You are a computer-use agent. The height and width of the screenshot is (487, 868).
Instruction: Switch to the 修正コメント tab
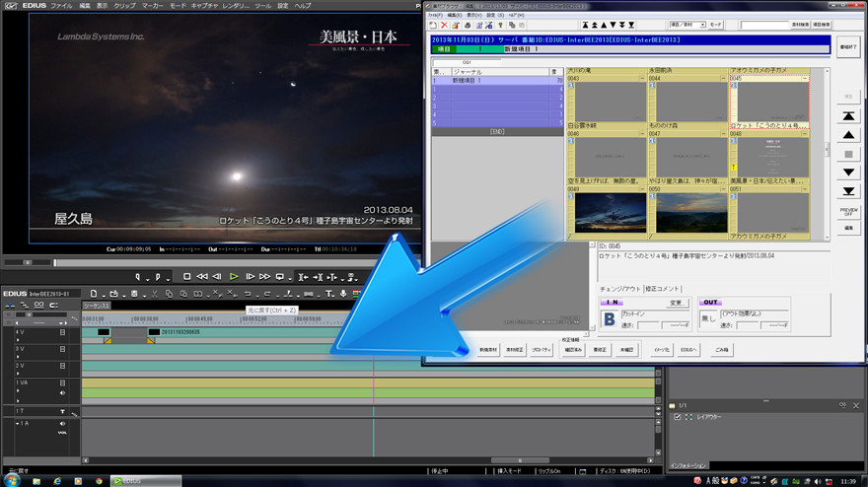(661, 289)
